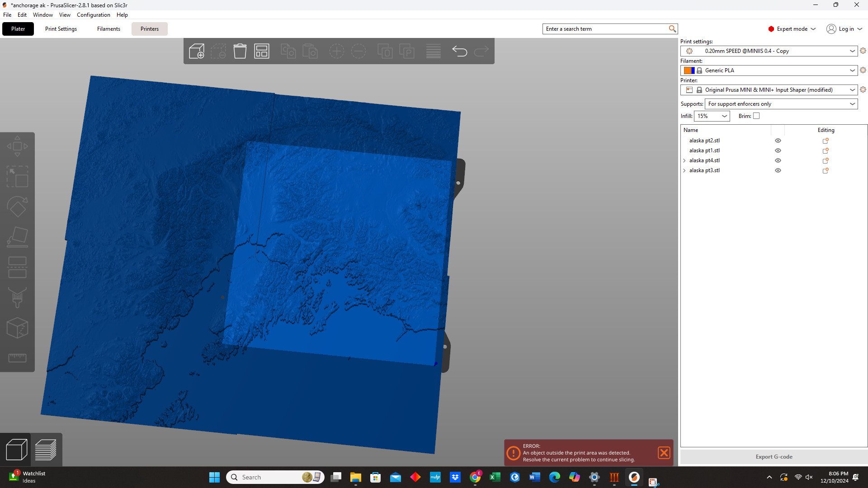Expand the alaska pt4.stl tree item
The width and height of the screenshot is (868, 488).
click(684, 160)
